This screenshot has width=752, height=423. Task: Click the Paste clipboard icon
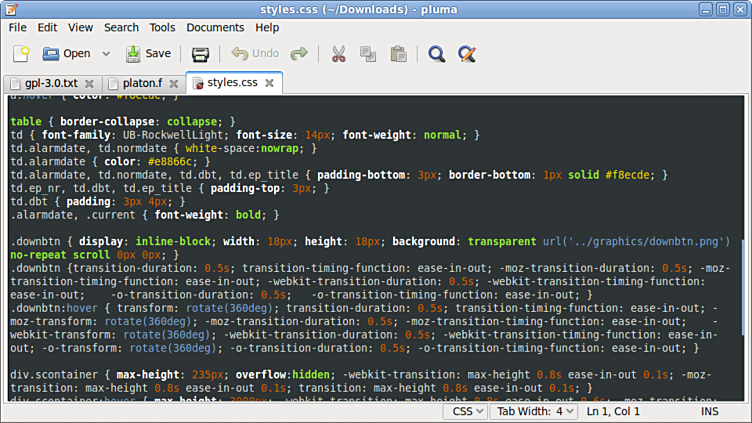pyautogui.click(x=398, y=53)
